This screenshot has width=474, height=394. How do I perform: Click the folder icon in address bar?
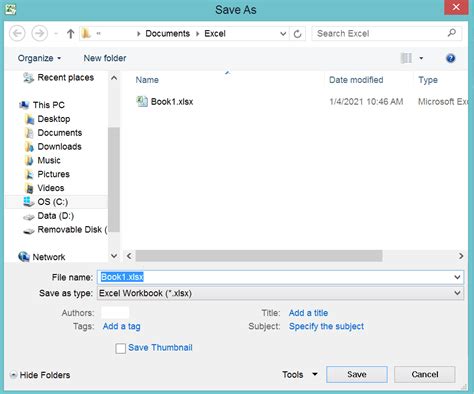point(86,33)
